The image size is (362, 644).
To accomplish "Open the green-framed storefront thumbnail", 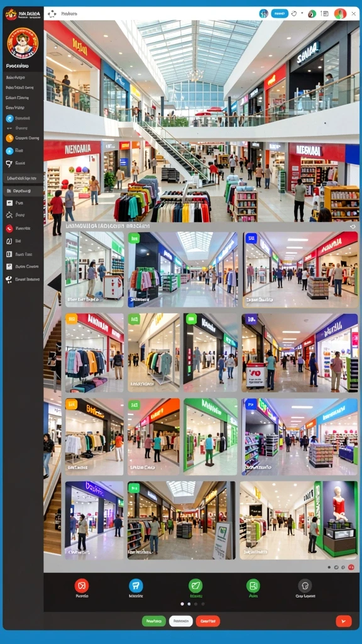I will 211,436.
